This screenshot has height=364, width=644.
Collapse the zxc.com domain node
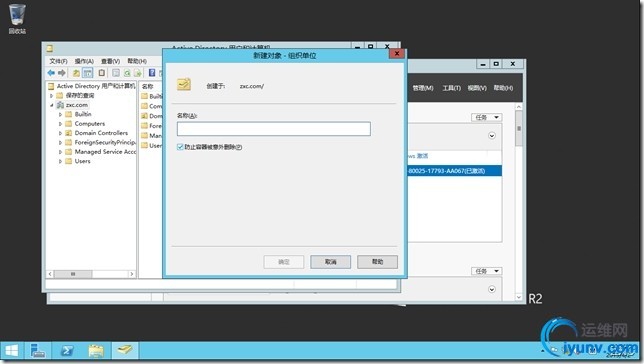[52, 105]
